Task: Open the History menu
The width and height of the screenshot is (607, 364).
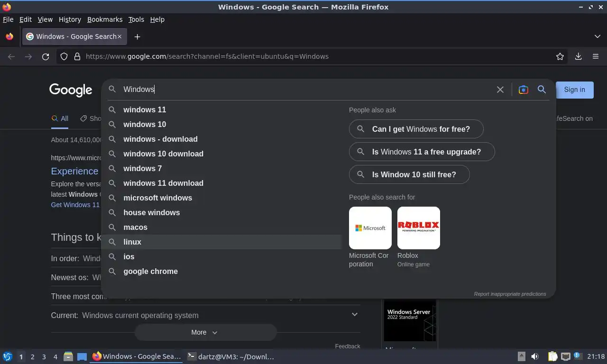Action: [x=70, y=19]
